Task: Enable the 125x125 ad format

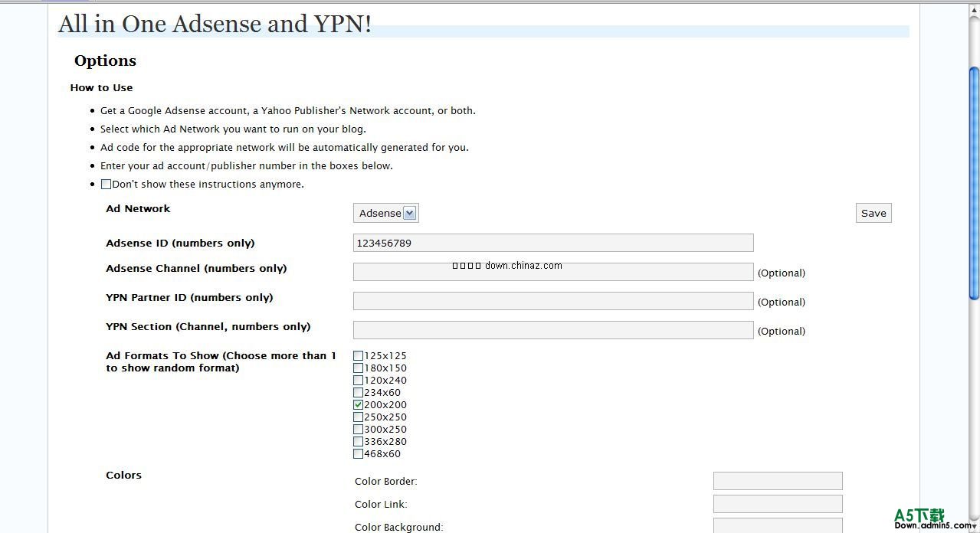Action: coord(358,356)
